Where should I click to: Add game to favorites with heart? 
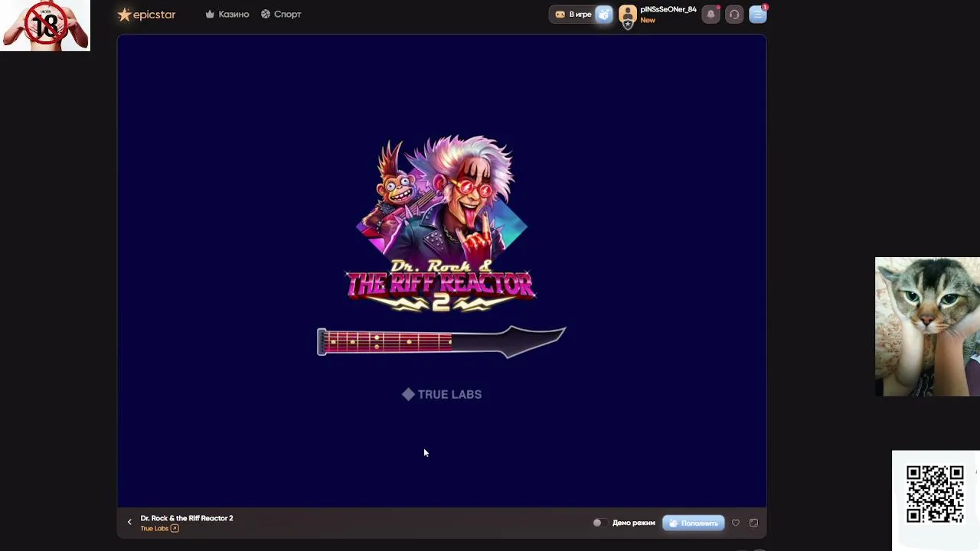736,523
